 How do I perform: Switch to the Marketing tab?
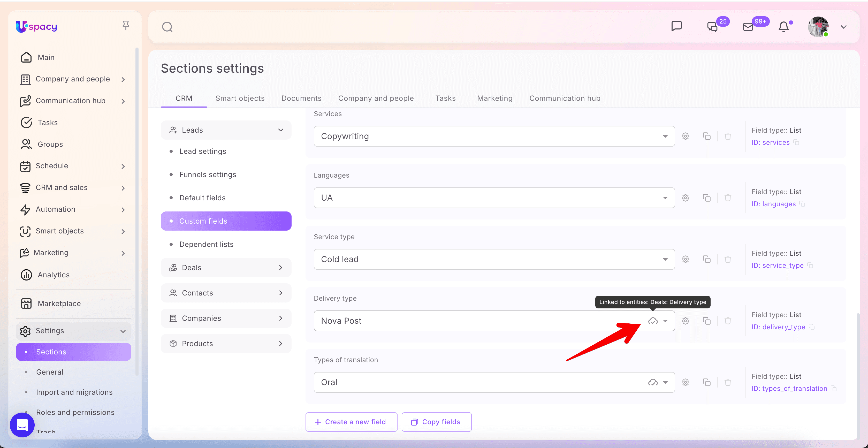click(x=495, y=98)
